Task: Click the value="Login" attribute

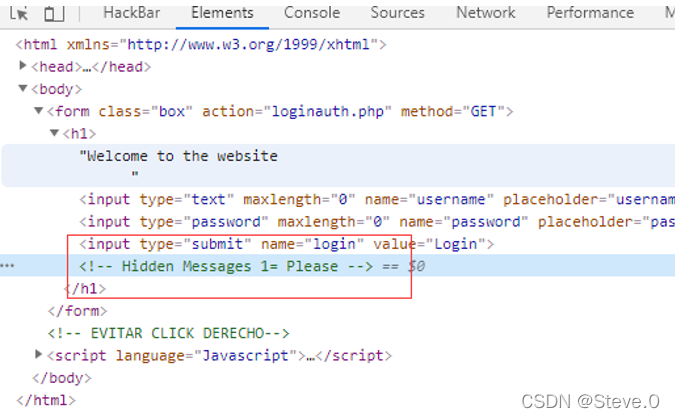Action: pyautogui.click(x=429, y=244)
